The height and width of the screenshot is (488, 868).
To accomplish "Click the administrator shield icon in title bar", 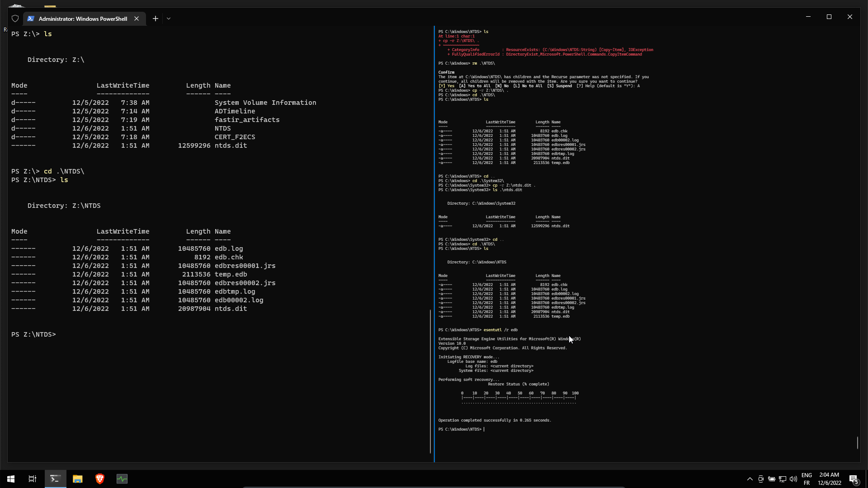I will (x=15, y=19).
